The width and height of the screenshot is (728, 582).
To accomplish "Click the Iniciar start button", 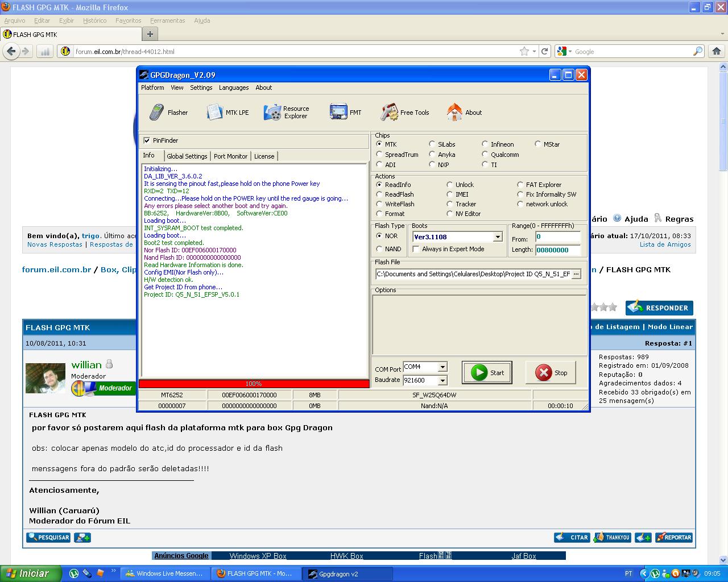I will pos(30,573).
